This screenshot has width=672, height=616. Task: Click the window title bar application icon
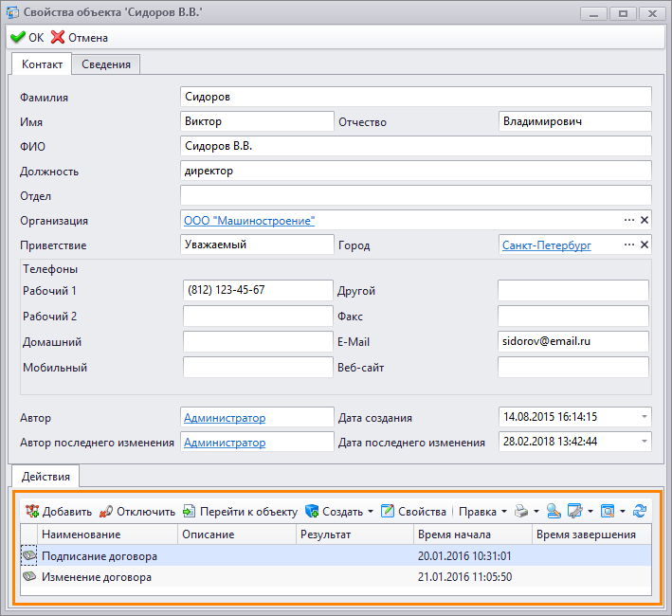12,12
